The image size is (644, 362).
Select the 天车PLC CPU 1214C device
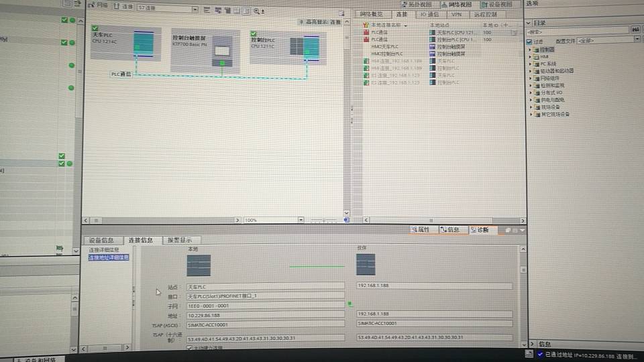125,43
